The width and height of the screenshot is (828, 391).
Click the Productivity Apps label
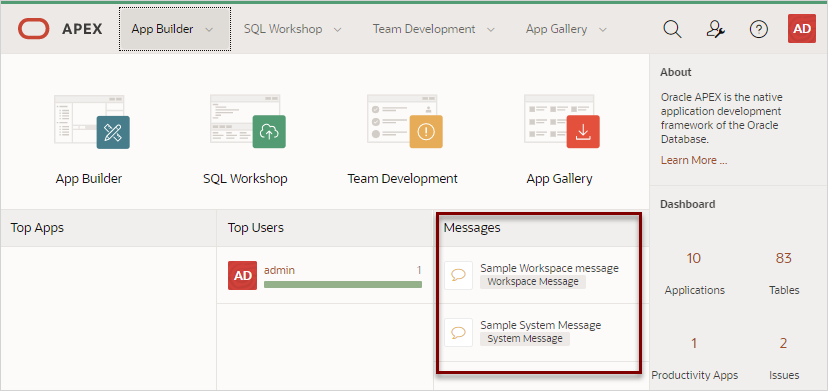(694, 375)
